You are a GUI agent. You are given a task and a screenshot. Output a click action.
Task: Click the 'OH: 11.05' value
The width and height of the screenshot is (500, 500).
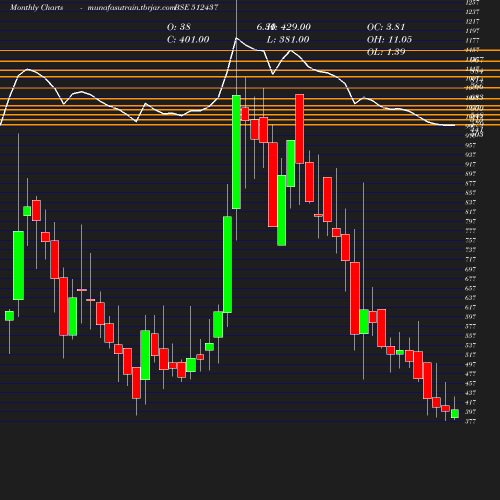(389, 39)
